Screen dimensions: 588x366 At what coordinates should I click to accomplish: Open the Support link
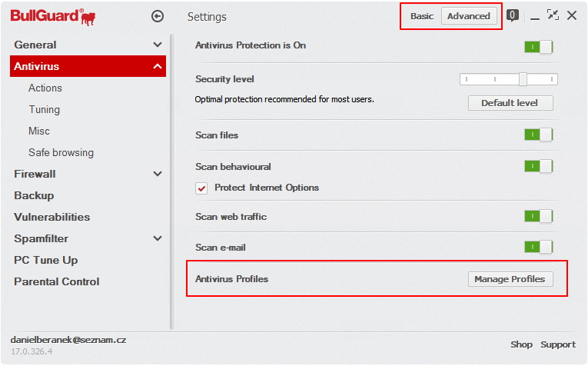coord(558,344)
